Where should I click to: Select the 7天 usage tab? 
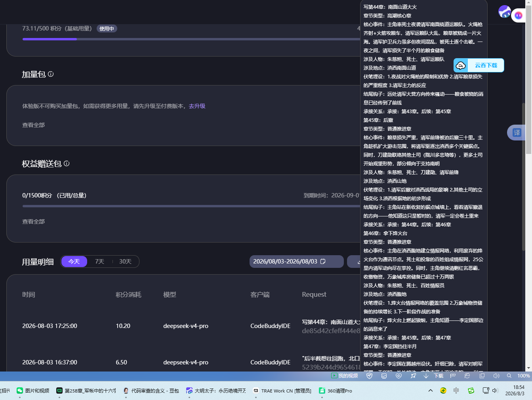(x=99, y=262)
